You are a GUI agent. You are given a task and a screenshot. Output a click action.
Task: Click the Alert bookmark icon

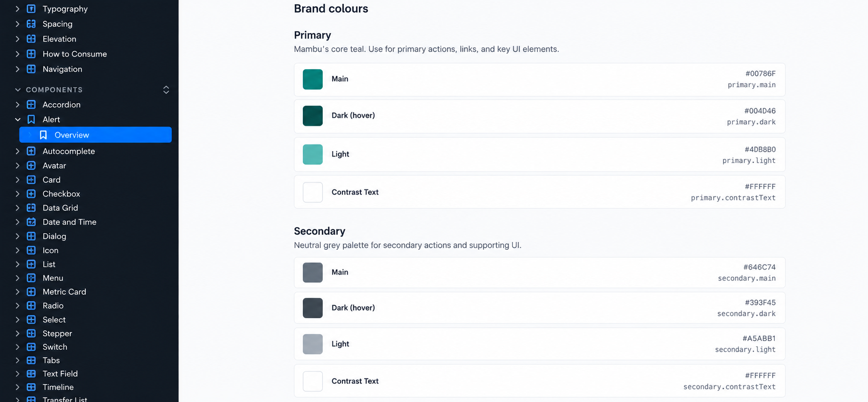(x=31, y=120)
